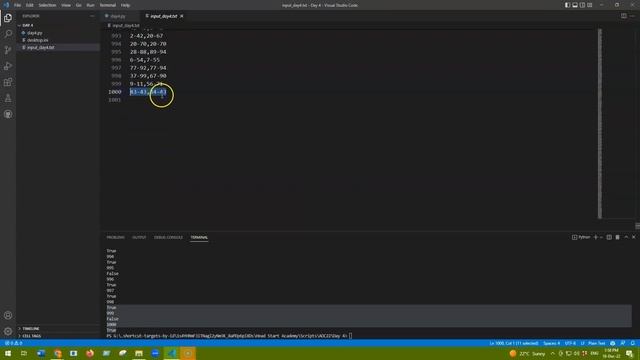Open the Extensions view
This screenshot has height=360, width=640.
tap(8, 82)
